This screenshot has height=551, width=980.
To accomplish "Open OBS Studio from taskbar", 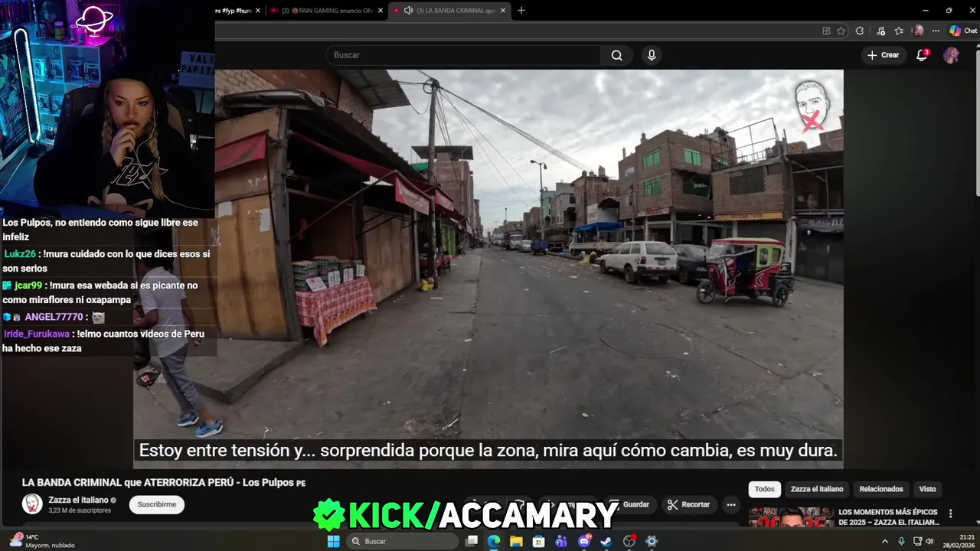I will [629, 541].
